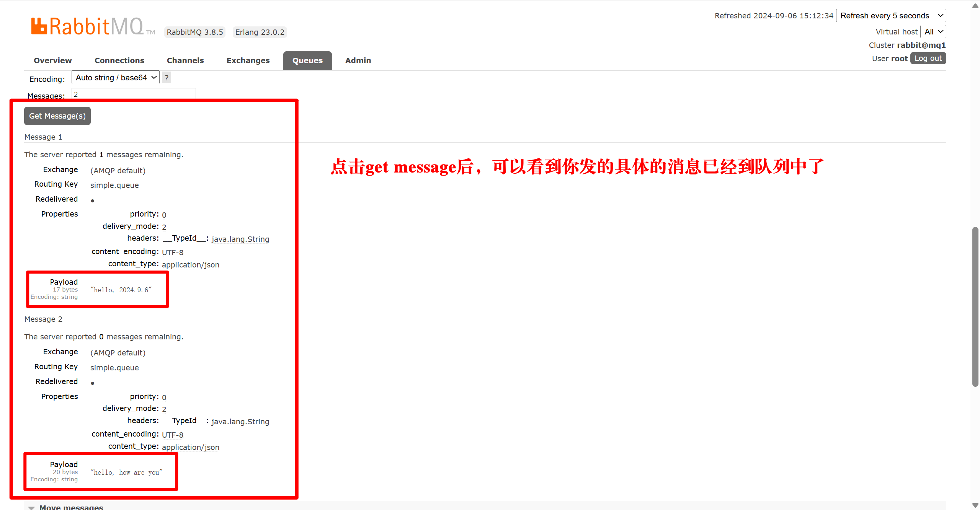Click Message 1 exchange (AMQP default)
Screen dimensions: 980x510
coord(118,171)
